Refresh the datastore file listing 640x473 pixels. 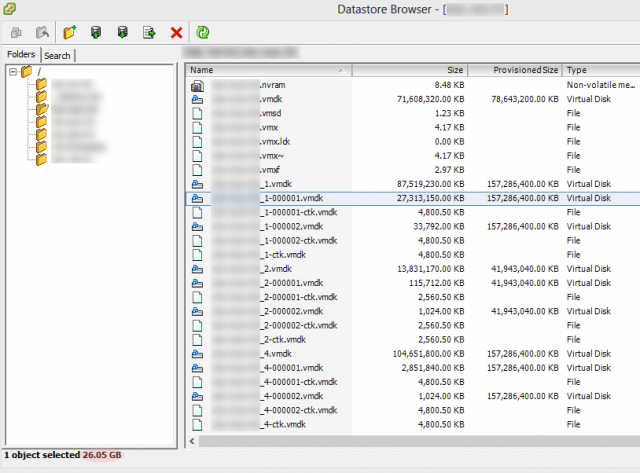click(x=203, y=33)
